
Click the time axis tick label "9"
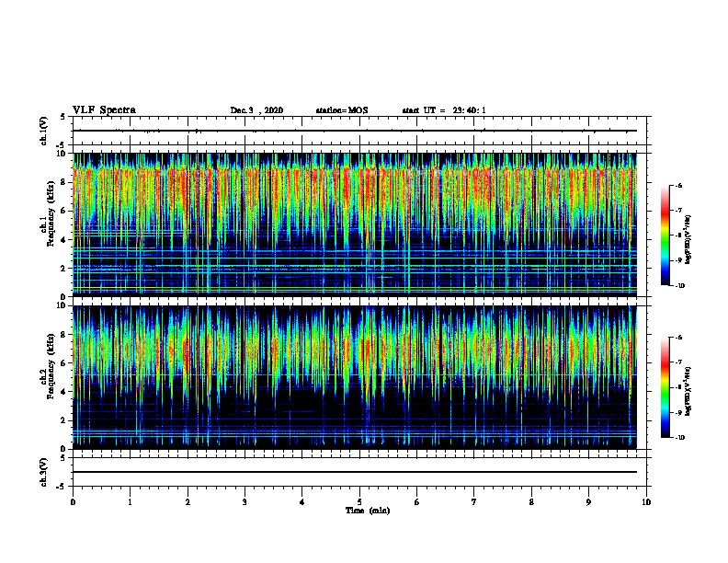pos(588,502)
